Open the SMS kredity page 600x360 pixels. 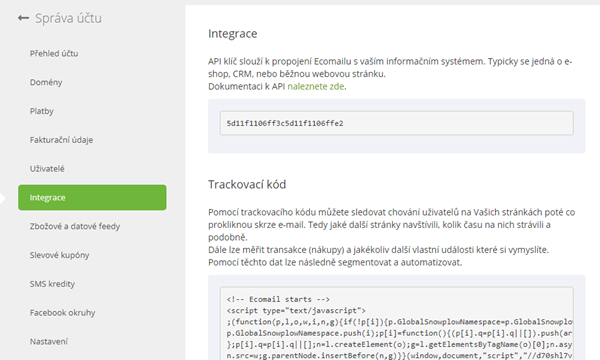tap(52, 284)
